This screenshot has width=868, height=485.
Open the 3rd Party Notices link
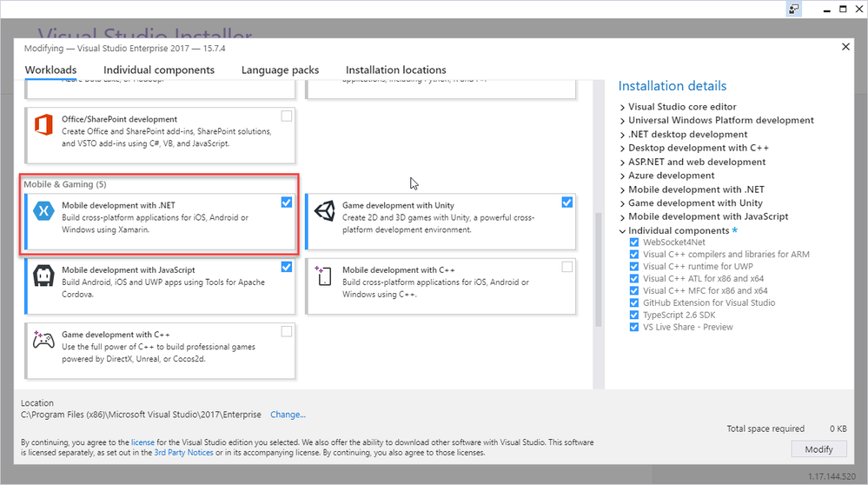(184, 452)
